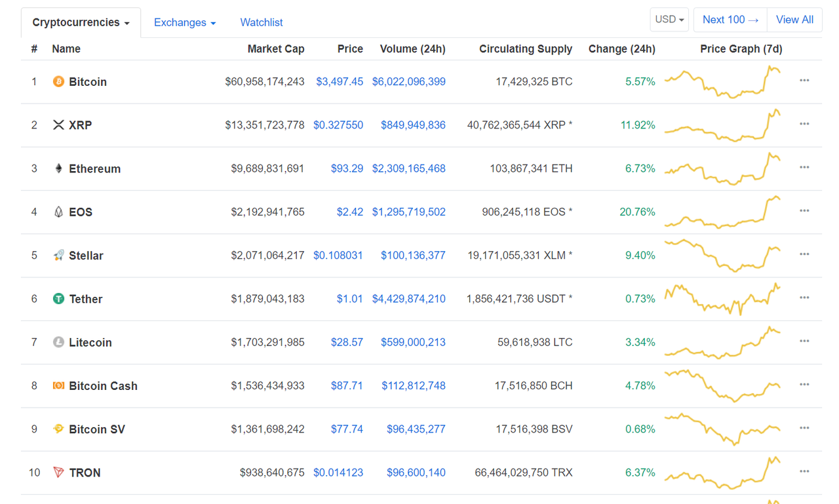This screenshot has width=839, height=504.
Task: Open the more options menu for Tether row
Action: coord(804,298)
